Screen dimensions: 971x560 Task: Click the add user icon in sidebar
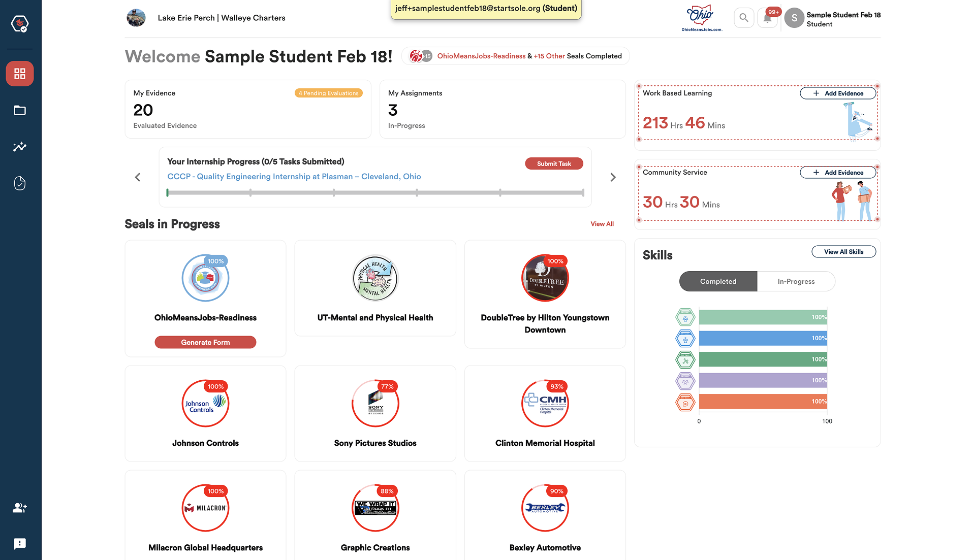pos(20,507)
